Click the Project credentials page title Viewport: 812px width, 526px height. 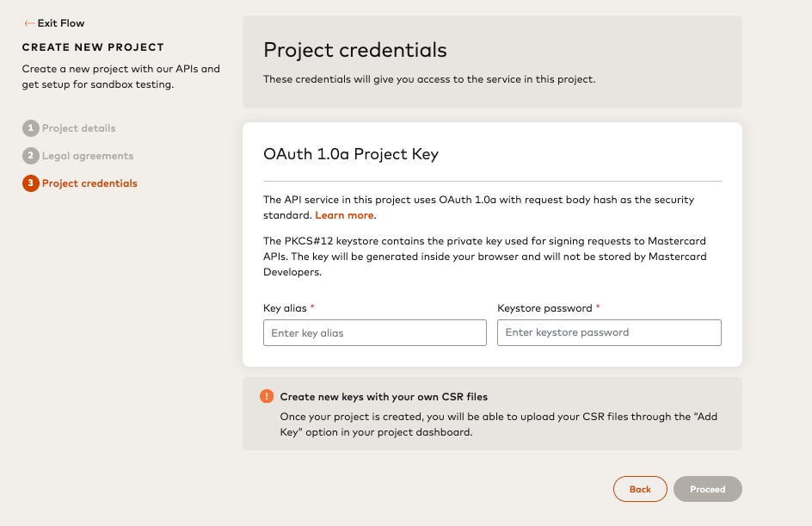355,50
